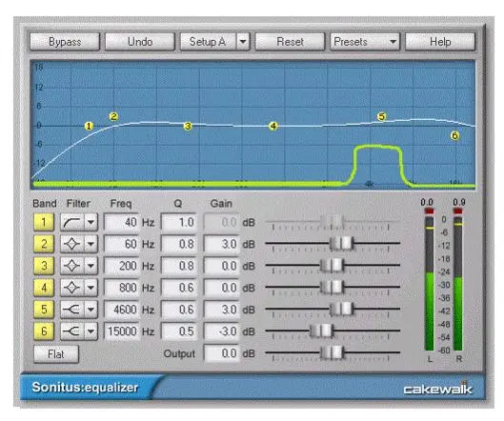Click the Flat button
Screen dimensions: 504x421
coord(56,354)
